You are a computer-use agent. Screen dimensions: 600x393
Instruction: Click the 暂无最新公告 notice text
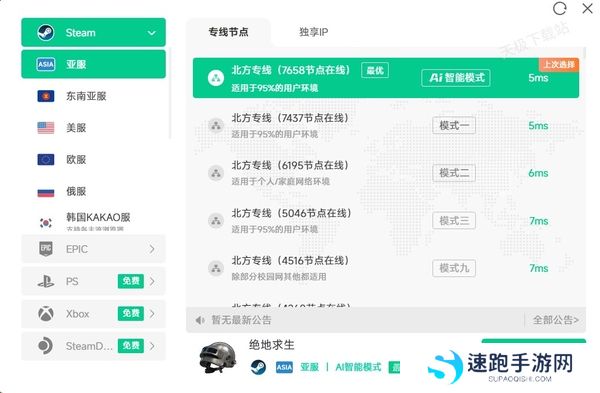click(241, 320)
